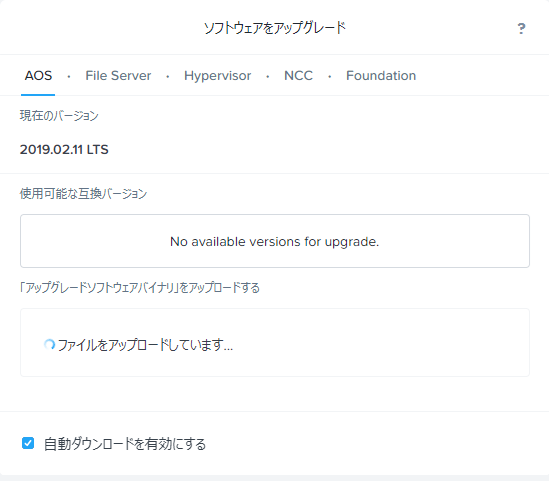
Task: Open the Hypervisor tab
Action: (217, 76)
